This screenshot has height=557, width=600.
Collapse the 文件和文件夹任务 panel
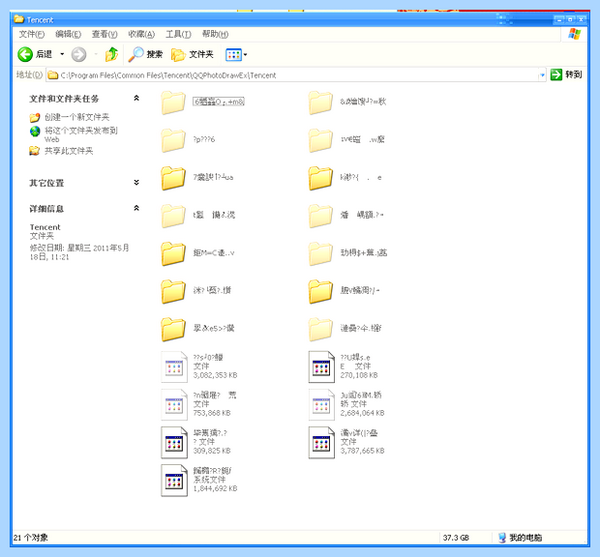136,98
